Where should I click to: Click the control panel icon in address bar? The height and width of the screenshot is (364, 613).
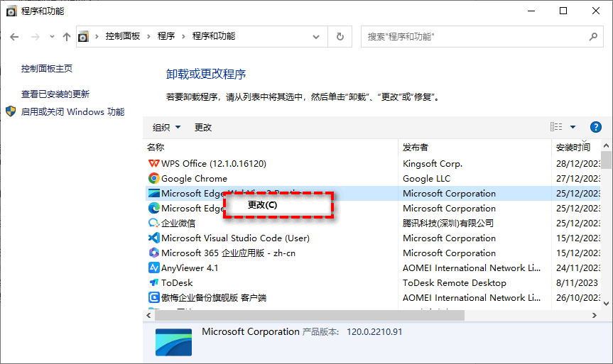point(83,37)
